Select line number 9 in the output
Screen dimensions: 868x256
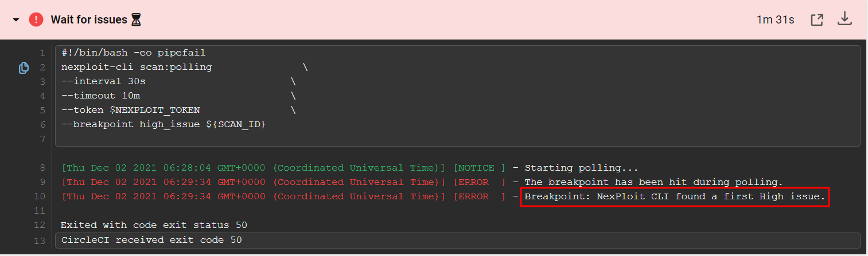(x=42, y=183)
